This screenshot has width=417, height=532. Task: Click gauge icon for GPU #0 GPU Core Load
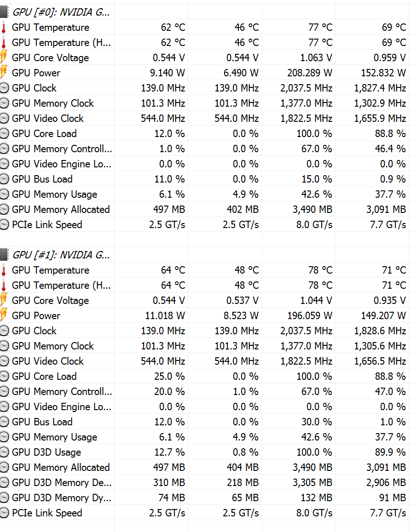[x=4, y=133]
